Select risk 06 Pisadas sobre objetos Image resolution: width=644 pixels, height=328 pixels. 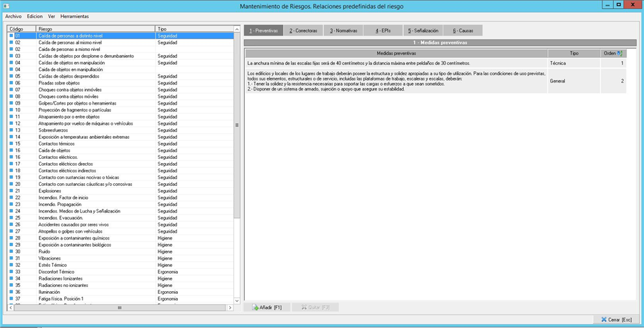(x=121, y=83)
